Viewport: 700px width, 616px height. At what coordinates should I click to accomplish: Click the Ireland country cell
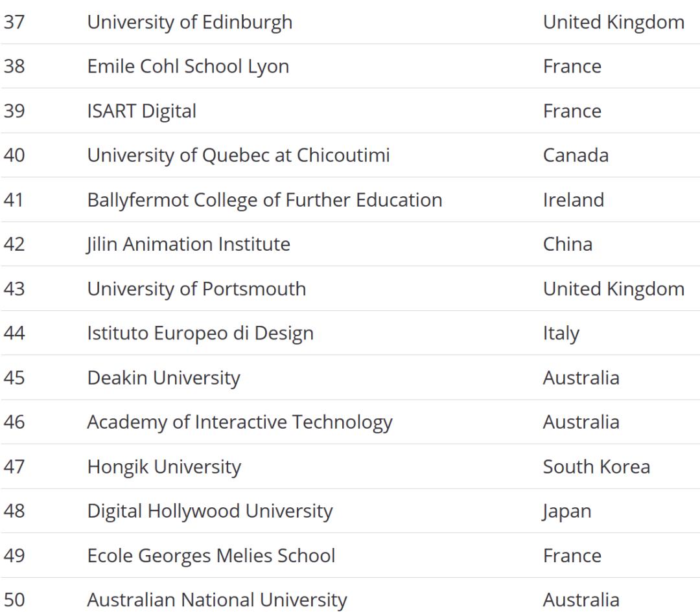tap(573, 200)
